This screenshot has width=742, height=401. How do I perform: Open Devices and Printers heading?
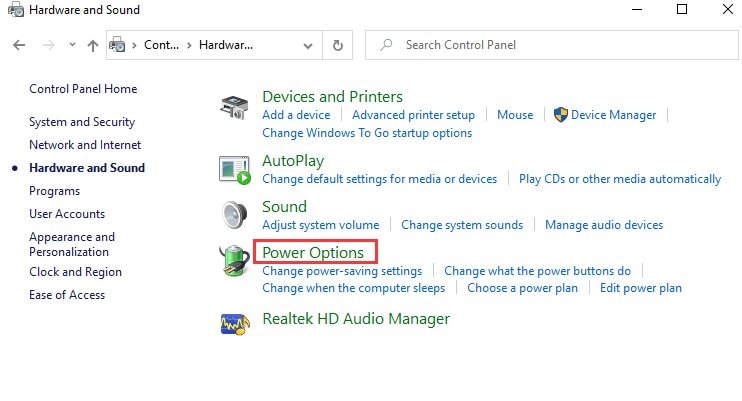tap(332, 97)
